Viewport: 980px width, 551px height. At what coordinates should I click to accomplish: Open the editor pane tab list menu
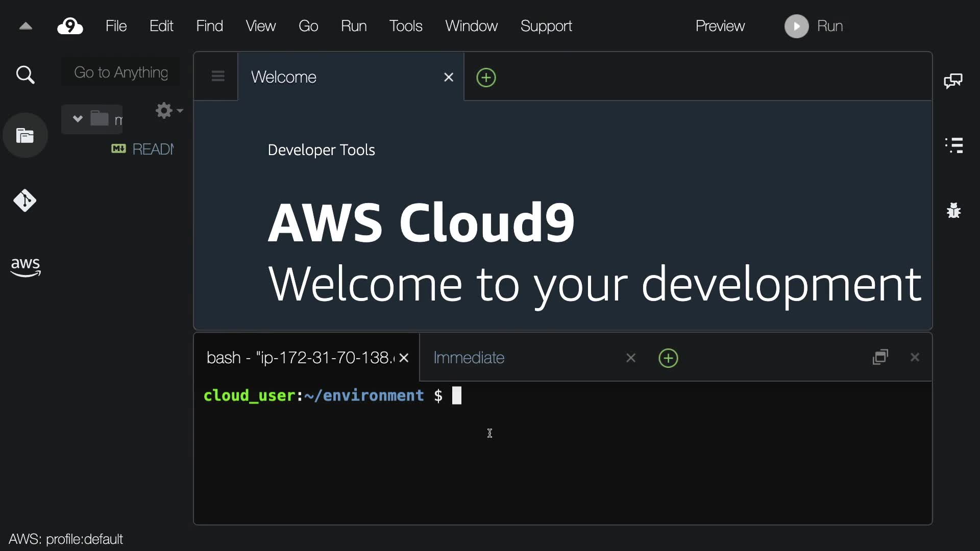tap(218, 77)
